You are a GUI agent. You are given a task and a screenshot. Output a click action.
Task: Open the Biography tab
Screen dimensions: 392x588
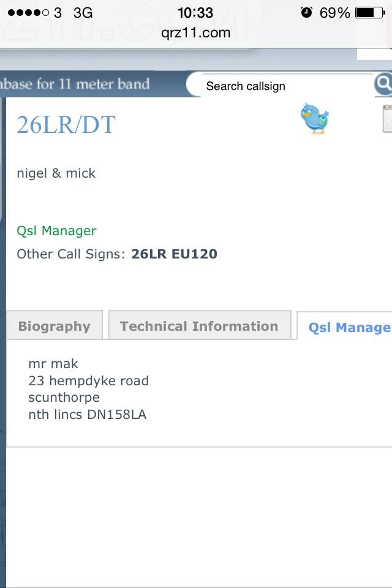(54, 326)
